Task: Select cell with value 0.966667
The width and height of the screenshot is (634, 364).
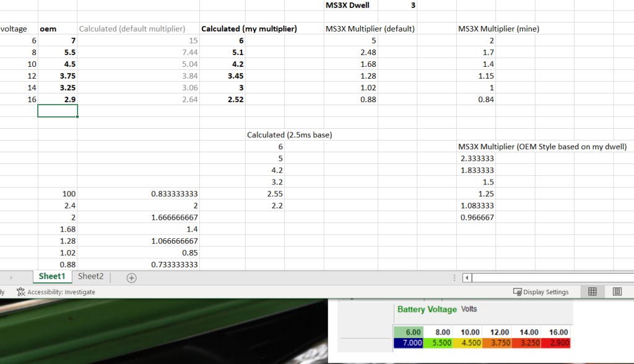Action: 476,217
